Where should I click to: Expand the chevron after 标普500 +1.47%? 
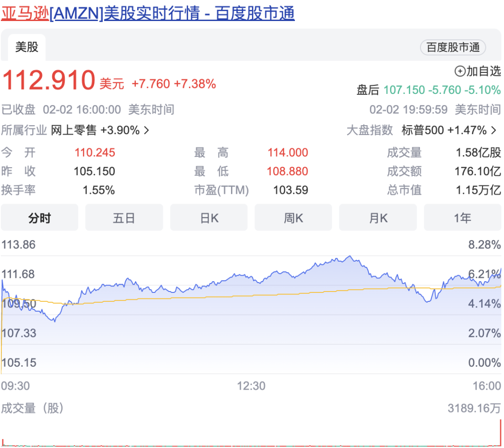click(x=494, y=130)
